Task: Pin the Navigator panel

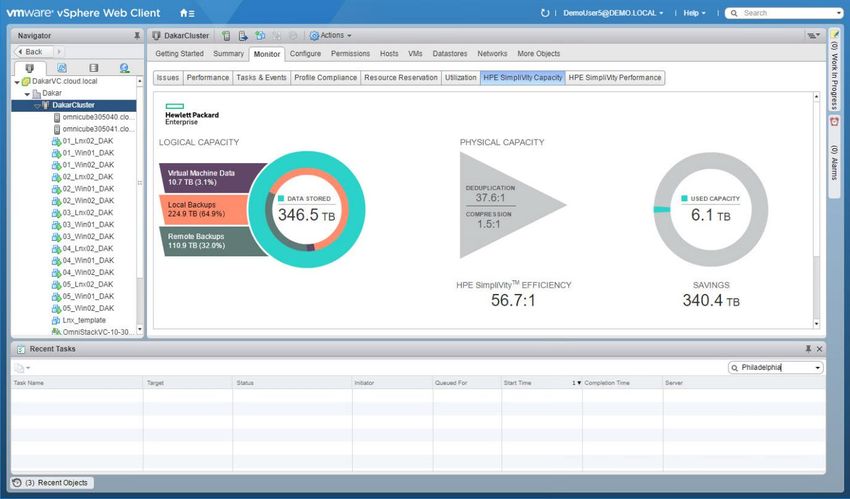Action: coord(137,36)
